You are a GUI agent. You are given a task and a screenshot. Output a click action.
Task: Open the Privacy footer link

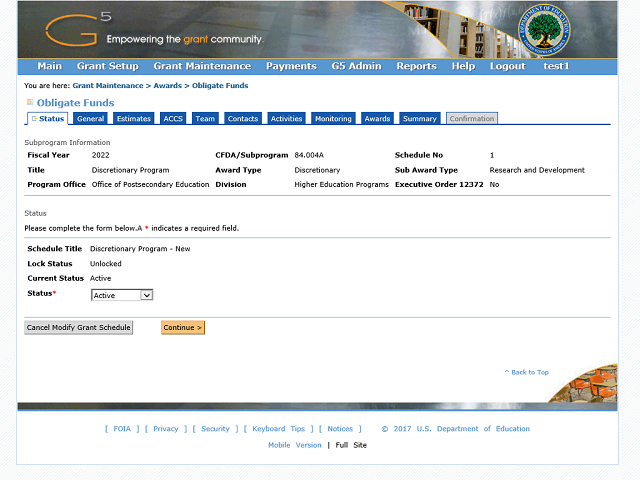coord(166,429)
